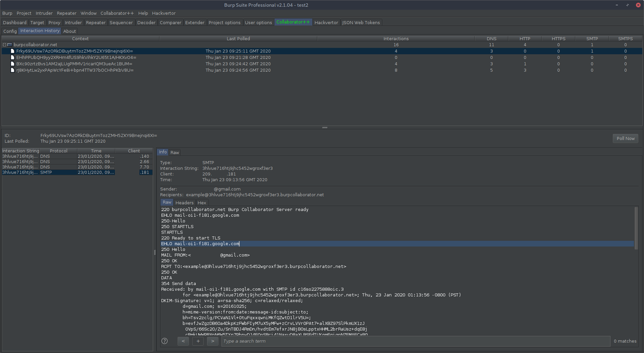The image size is (644, 353).
Task: Switch to the Repeater tab
Action: click(x=96, y=23)
